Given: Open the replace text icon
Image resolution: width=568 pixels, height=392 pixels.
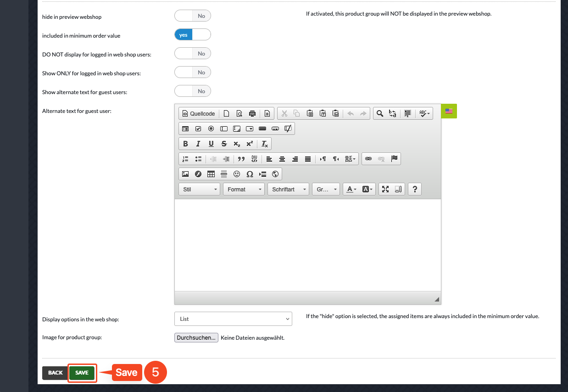Looking at the screenshot, I should pos(392,113).
